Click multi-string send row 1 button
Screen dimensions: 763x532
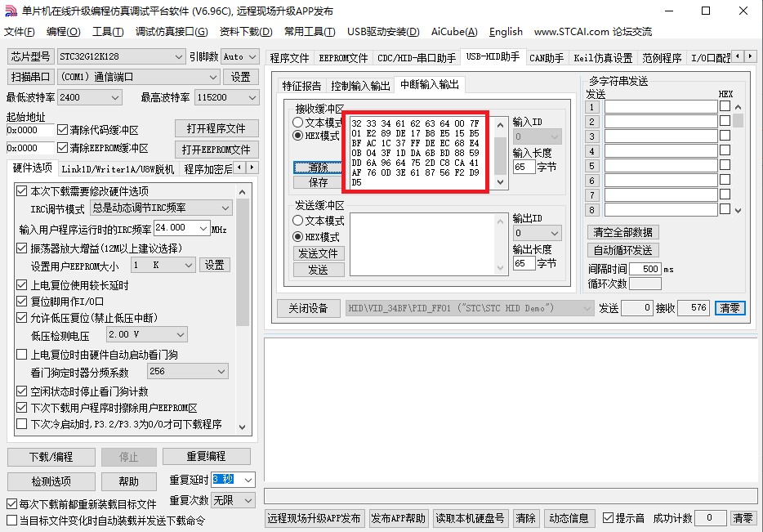593,107
